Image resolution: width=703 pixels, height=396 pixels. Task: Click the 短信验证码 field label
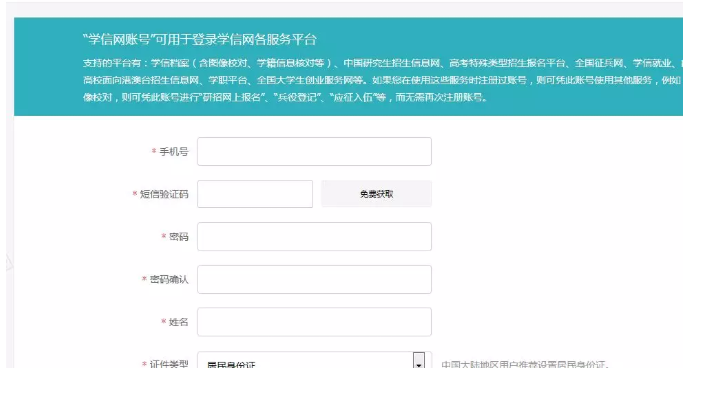coord(164,194)
